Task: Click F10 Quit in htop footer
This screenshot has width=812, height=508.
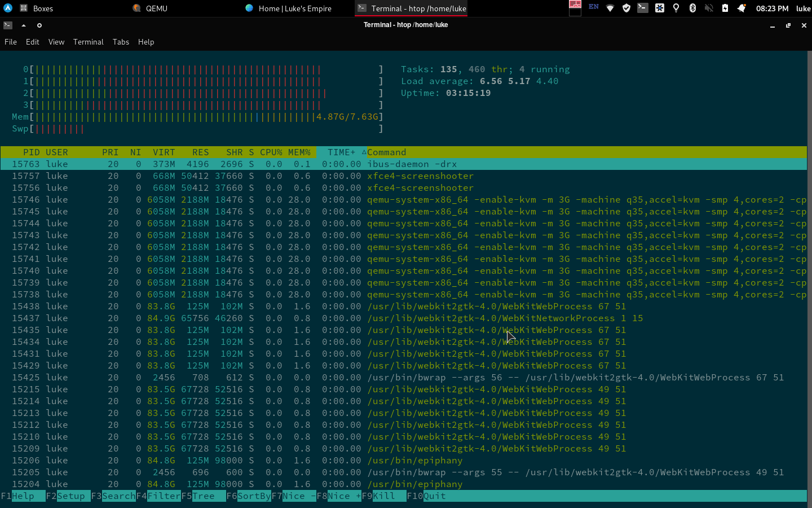Action: pos(426,496)
